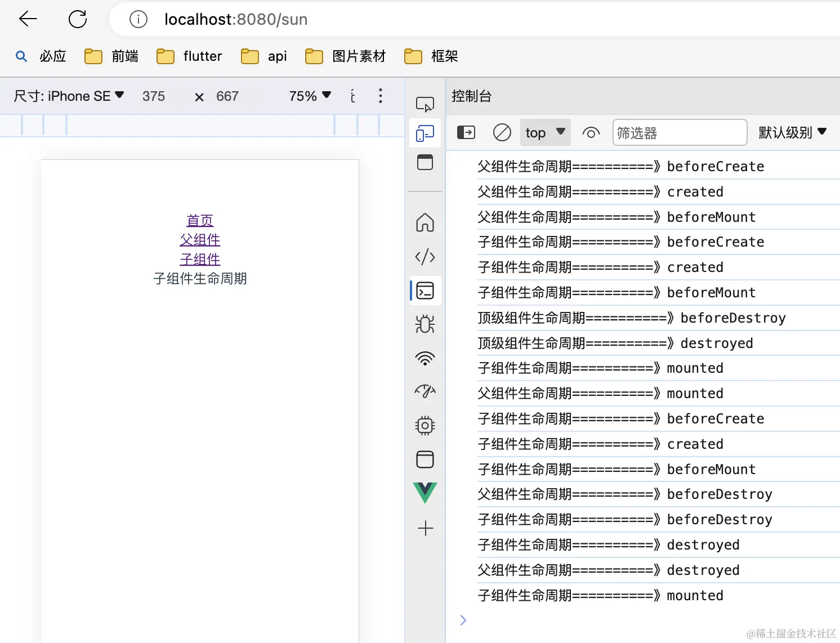Show the console sidebar
The height and width of the screenshot is (643, 840).
466,132
